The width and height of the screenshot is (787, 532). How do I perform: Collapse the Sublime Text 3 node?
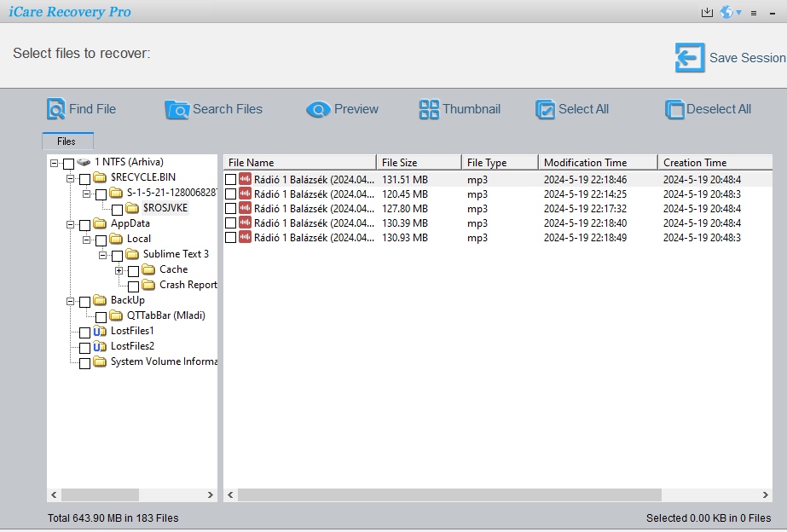[x=102, y=256]
